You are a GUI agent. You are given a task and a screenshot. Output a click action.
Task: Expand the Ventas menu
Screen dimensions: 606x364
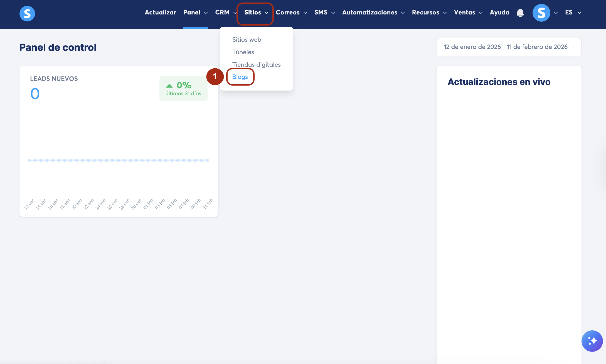click(468, 13)
